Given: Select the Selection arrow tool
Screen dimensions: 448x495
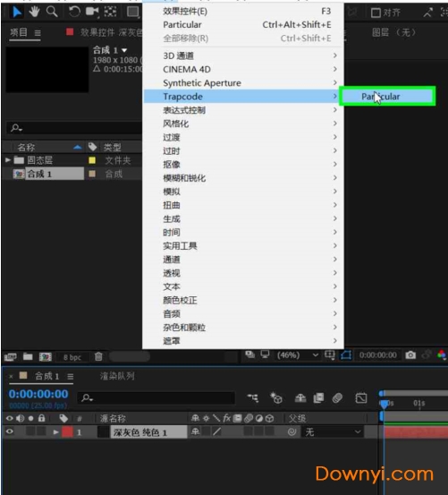Looking at the screenshot, I should tap(17, 12).
